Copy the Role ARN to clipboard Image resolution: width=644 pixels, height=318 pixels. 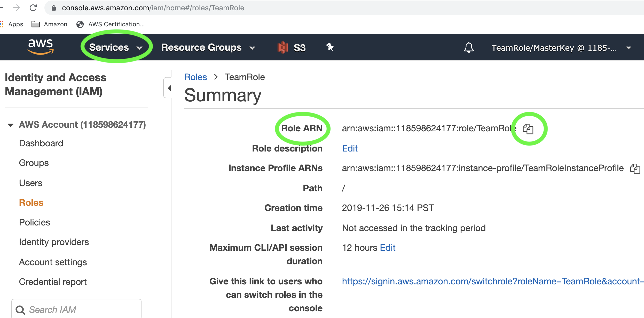(x=528, y=129)
